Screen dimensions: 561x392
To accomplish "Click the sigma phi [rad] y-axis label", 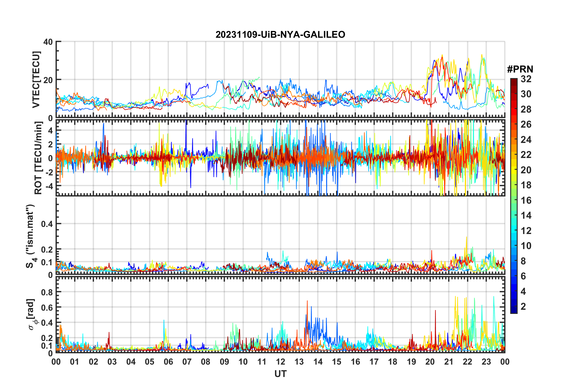I will pos(32,314).
